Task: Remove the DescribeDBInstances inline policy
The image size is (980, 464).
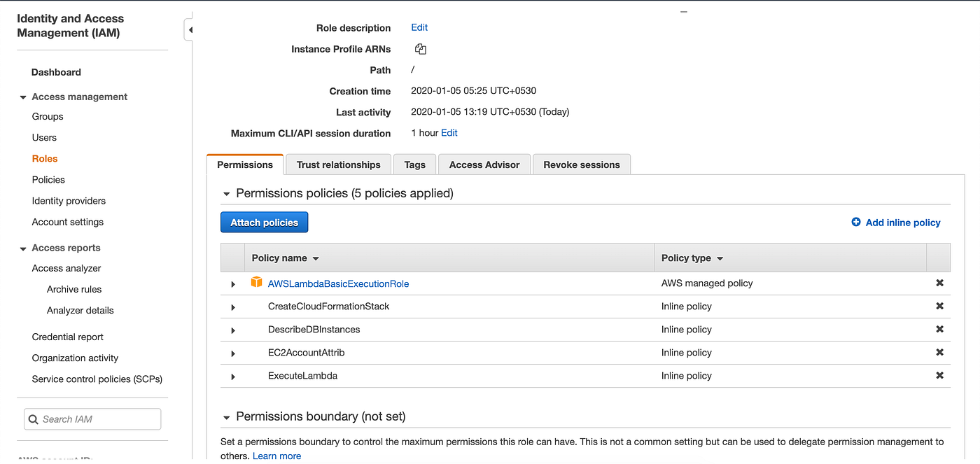Action: coord(939,329)
